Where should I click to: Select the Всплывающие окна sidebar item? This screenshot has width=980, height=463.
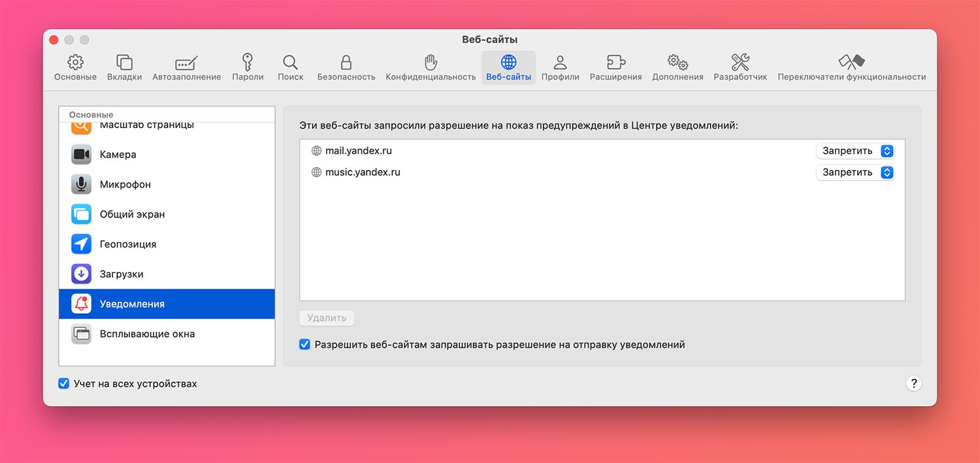(167, 334)
